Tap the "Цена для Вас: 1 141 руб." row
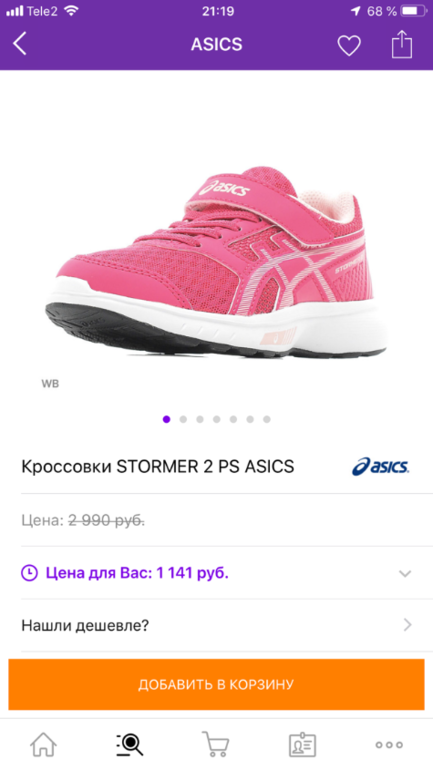This screenshot has width=433, height=770. [216, 573]
